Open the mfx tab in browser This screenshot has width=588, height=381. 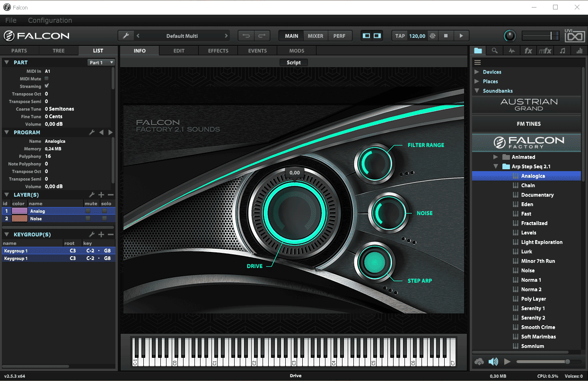click(545, 51)
